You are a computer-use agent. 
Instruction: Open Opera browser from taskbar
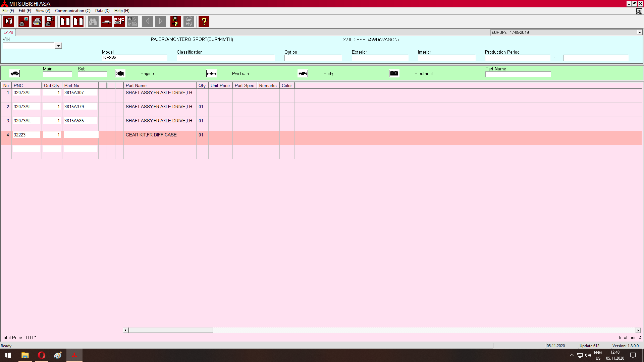pyautogui.click(x=42, y=355)
